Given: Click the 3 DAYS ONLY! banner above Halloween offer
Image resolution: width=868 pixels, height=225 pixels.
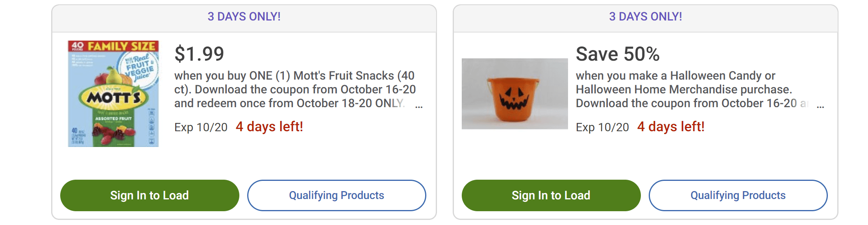Looking at the screenshot, I should 646,17.
